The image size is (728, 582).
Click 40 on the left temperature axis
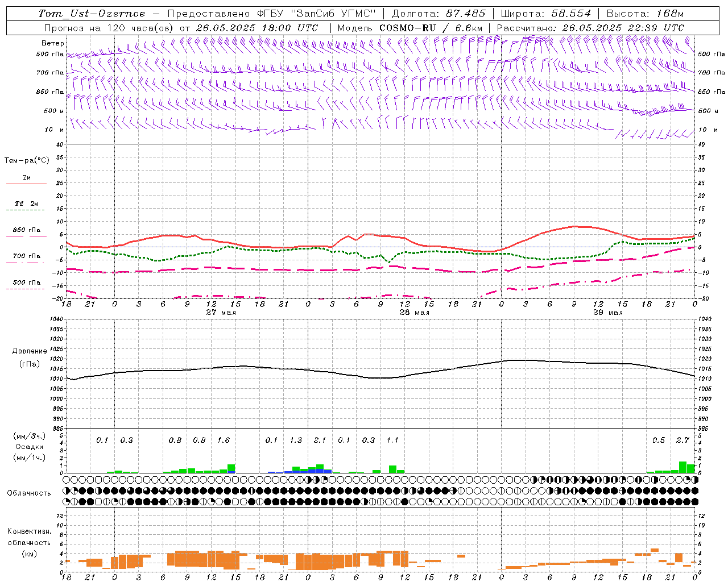59,144
